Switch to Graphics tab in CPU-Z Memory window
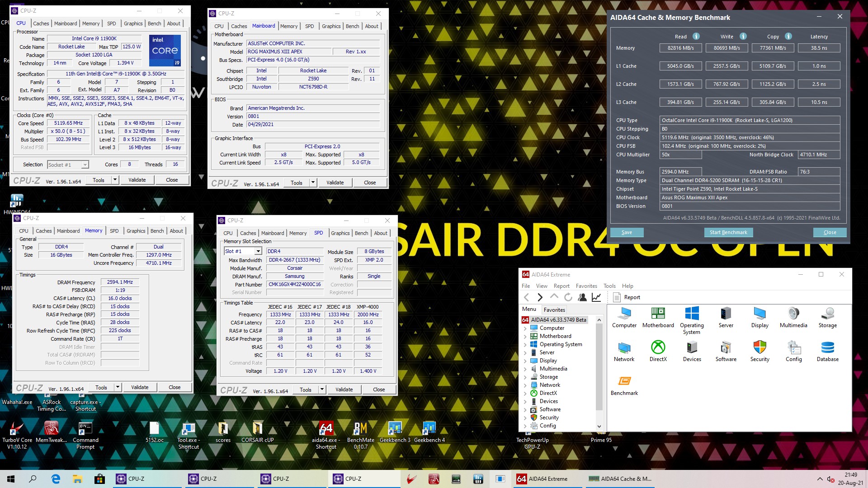 pyautogui.click(x=136, y=231)
